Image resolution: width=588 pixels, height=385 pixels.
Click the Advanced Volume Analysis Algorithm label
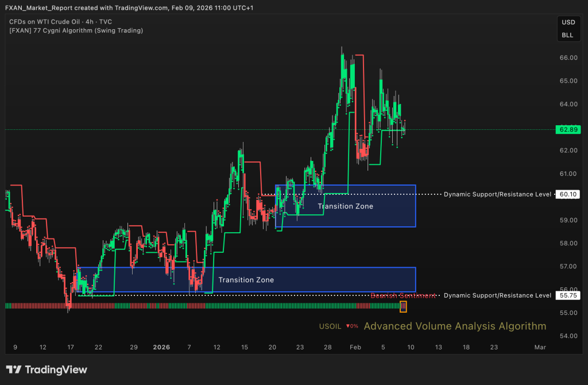tap(455, 326)
